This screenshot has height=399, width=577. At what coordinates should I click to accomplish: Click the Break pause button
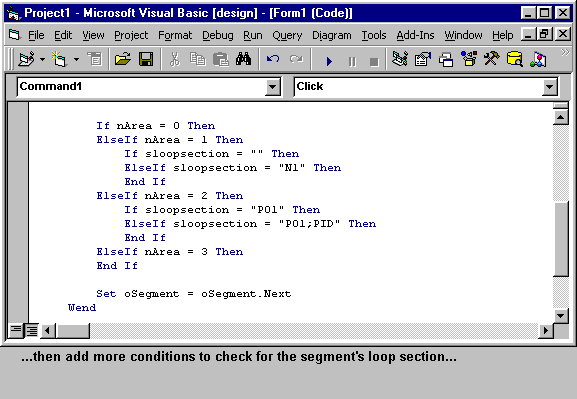352,61
